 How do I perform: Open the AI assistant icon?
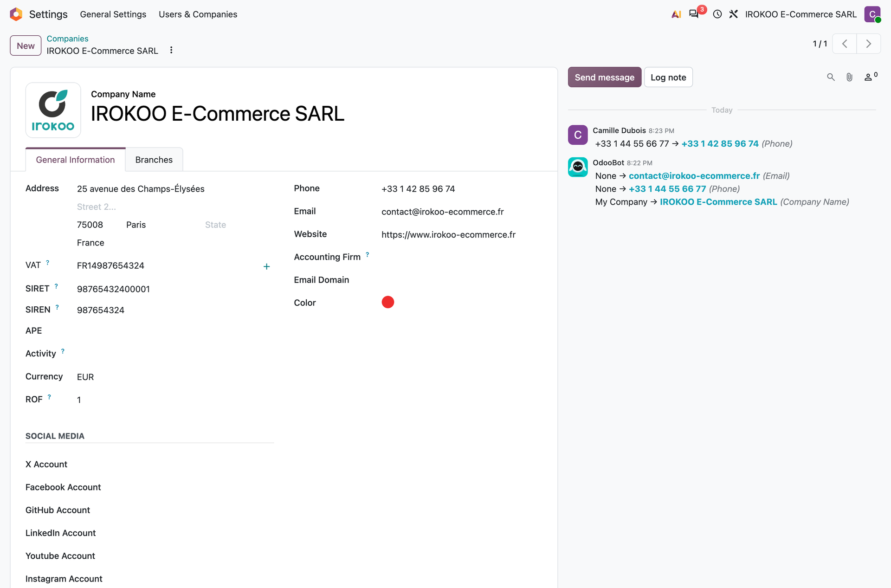tap(676, 14)
